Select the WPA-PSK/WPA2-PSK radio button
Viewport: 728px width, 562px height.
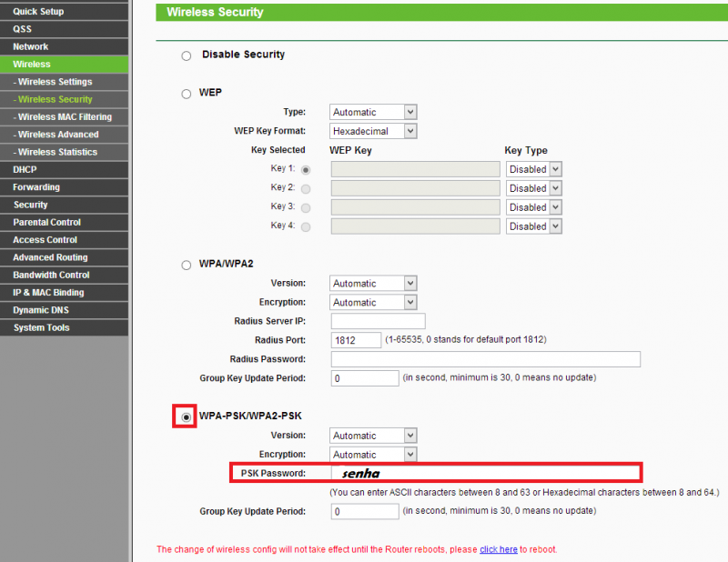point(187,416)
